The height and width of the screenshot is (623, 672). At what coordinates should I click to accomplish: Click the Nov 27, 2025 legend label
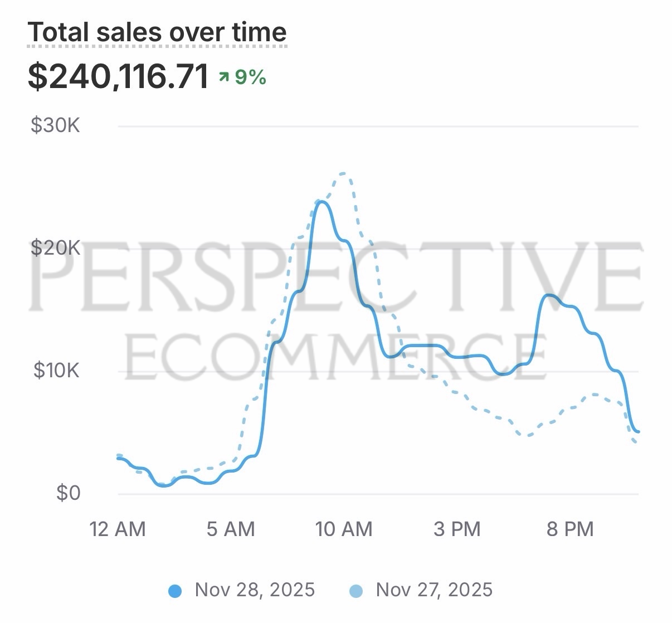(x=434, y=590)
